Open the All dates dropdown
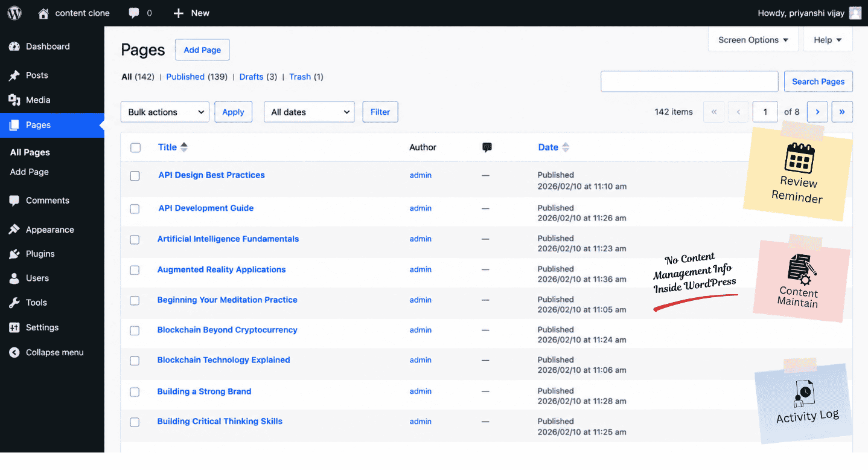This screenshot has width=868, height=470. (309, 112)
